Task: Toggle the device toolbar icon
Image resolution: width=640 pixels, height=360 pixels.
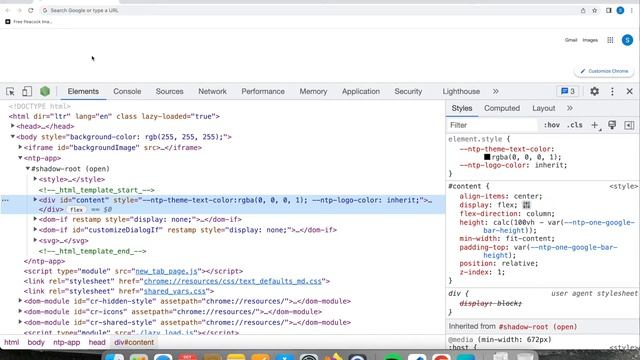Action: coord(27,91)
